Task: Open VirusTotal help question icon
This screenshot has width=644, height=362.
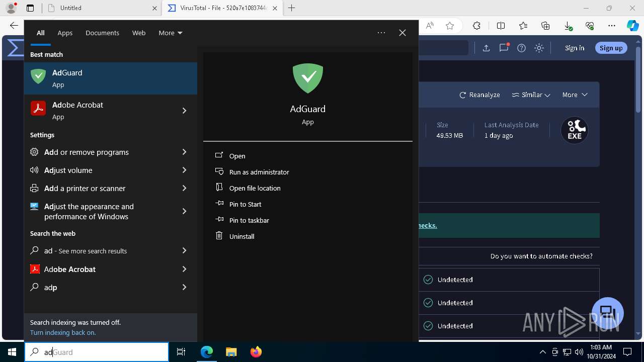Action: coord(521,48)
